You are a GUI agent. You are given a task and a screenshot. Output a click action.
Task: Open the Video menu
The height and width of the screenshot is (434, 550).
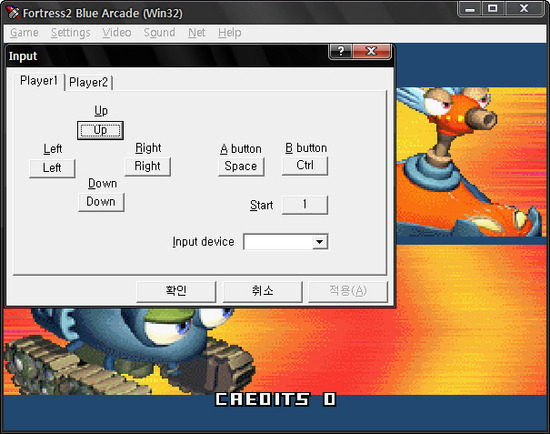point(117,33)
